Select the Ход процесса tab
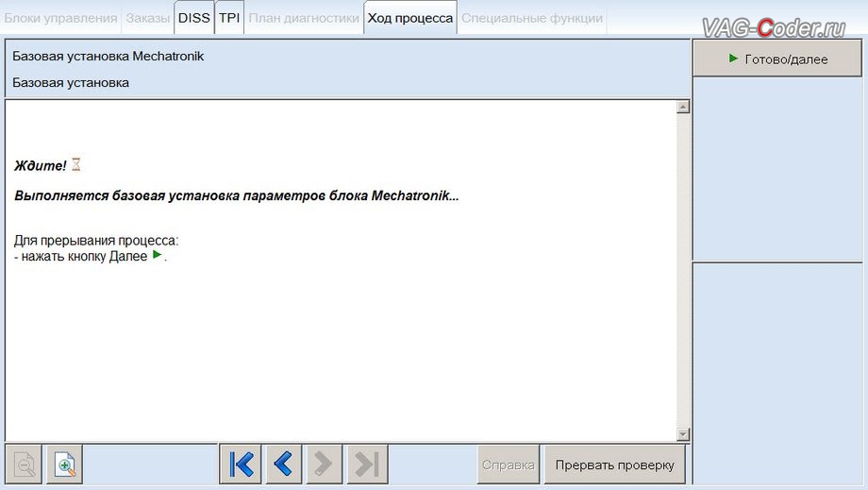The image size is (868, 490). click(x=410, y=18)
